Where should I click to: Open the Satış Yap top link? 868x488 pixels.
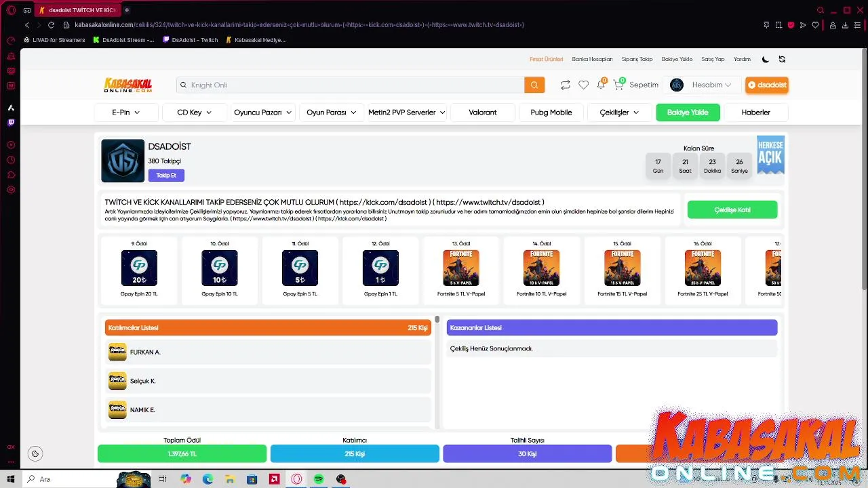click(x=713, y=59)
